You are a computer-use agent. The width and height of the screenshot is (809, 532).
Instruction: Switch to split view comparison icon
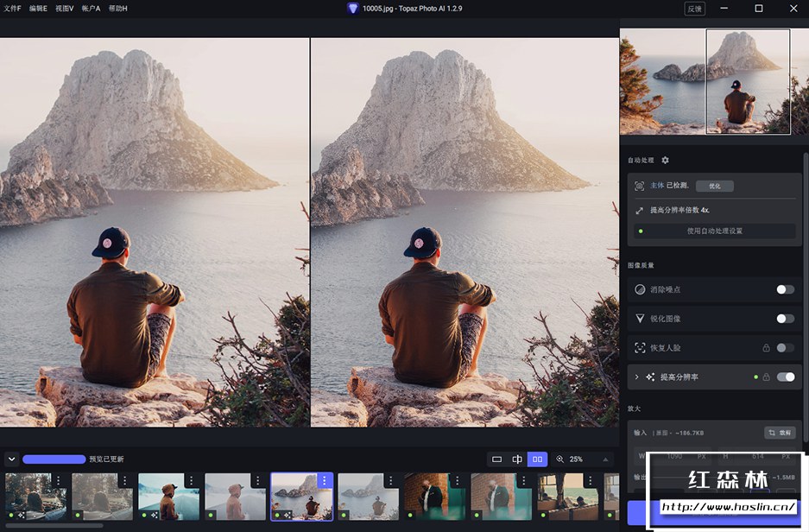click(517, 459)
